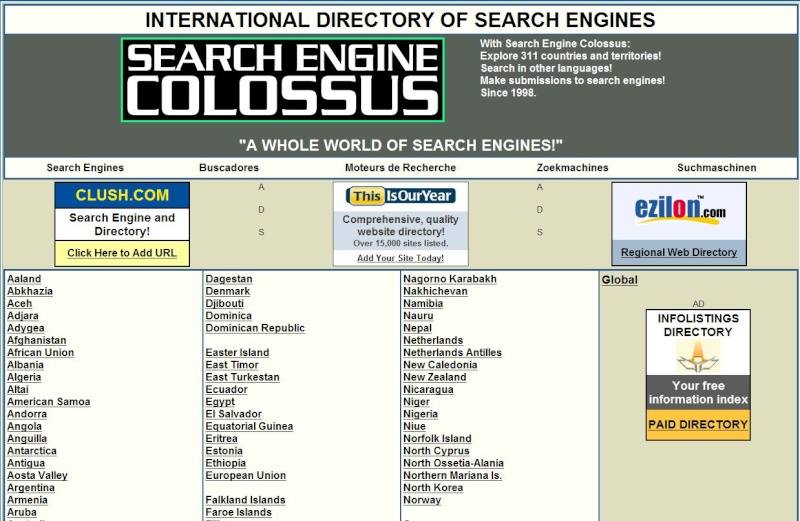
Task: Open Regional Web Directory link
Action: 679,252
